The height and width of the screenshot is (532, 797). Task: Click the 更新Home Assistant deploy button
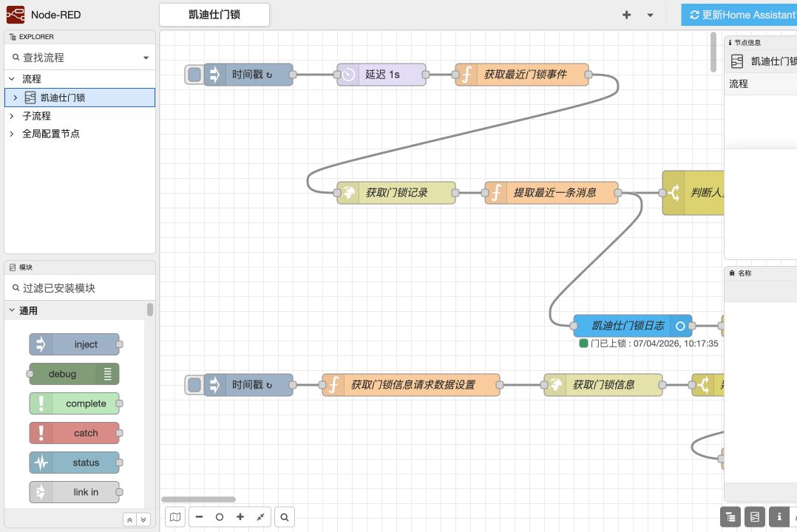(739, 16)
